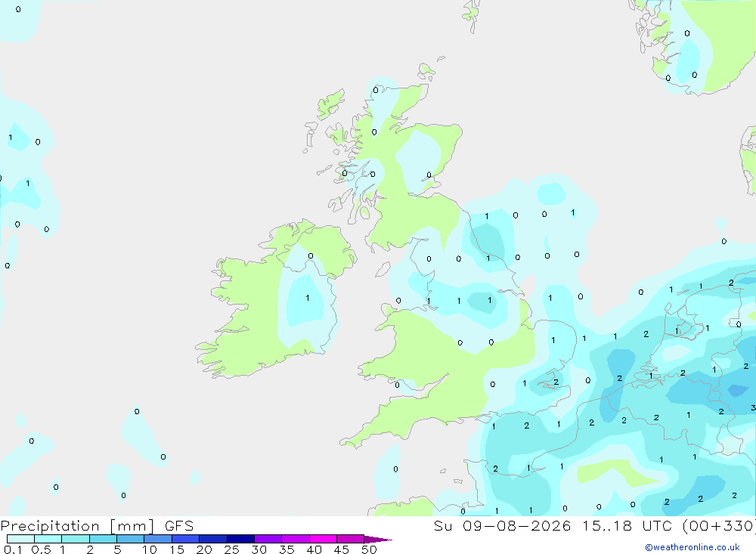Viewport: 756px width, 554px height.
Task: Click the legend label '35'
Action: click(287, 549)
